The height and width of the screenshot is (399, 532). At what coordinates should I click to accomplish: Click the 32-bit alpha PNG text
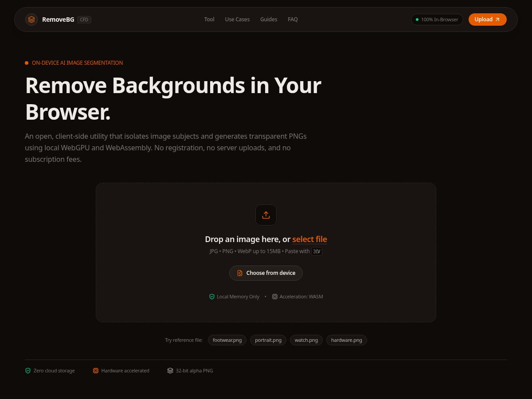[x=195, y=371]
